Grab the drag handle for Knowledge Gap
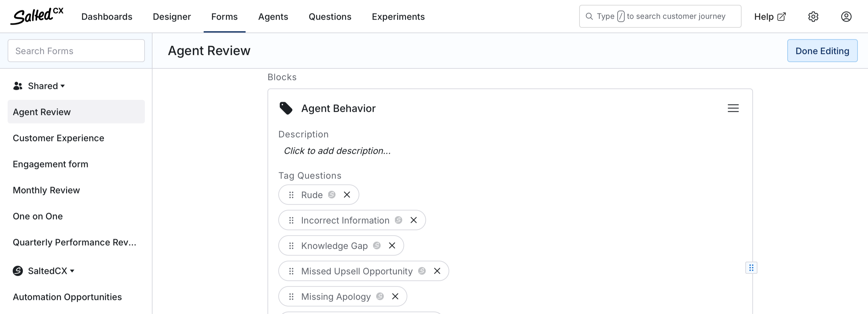Viewport: 868px width, 314px height. [x=291, y=246]
